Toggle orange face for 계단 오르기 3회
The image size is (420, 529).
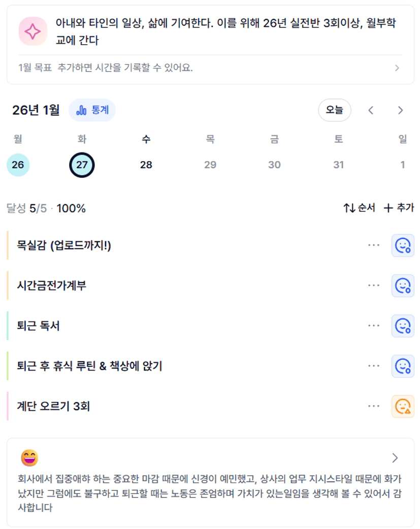(x=403, y=406)
